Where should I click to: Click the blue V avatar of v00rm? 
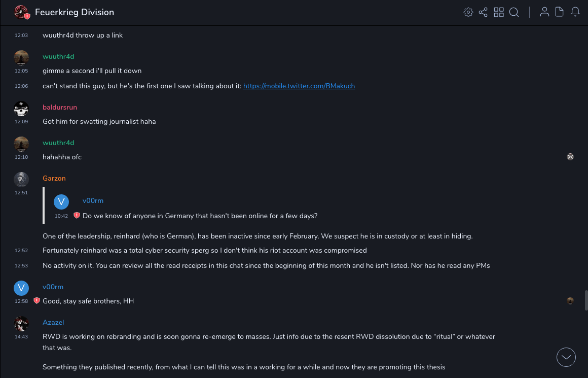(x=21, y=288)
